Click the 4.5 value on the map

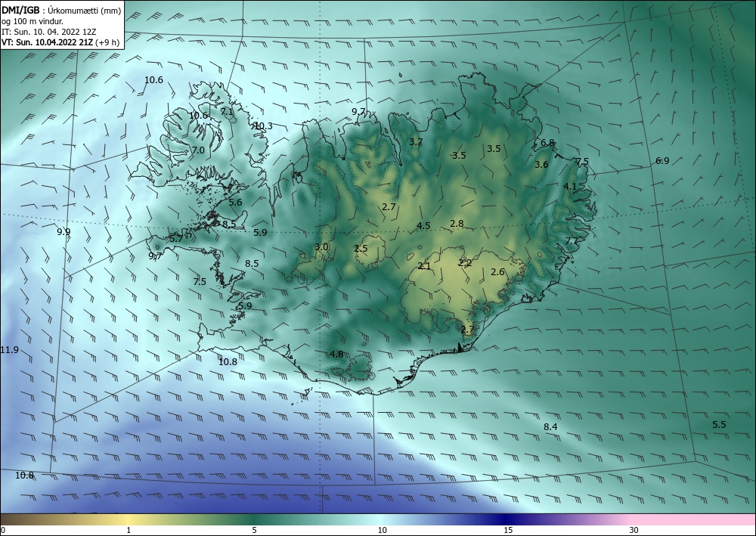(x=424, y=225)
